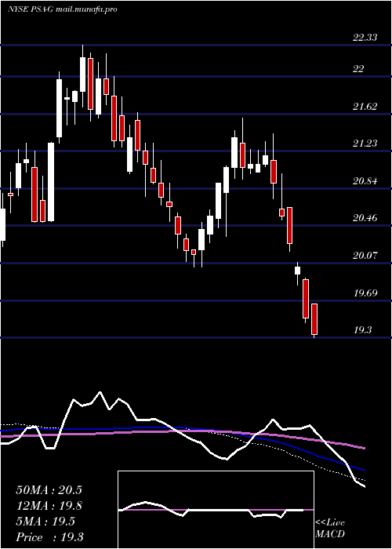The height and width of the screenshot is (549, 392).
Task: Click the 19.69 price axis label
Action: 365,293
